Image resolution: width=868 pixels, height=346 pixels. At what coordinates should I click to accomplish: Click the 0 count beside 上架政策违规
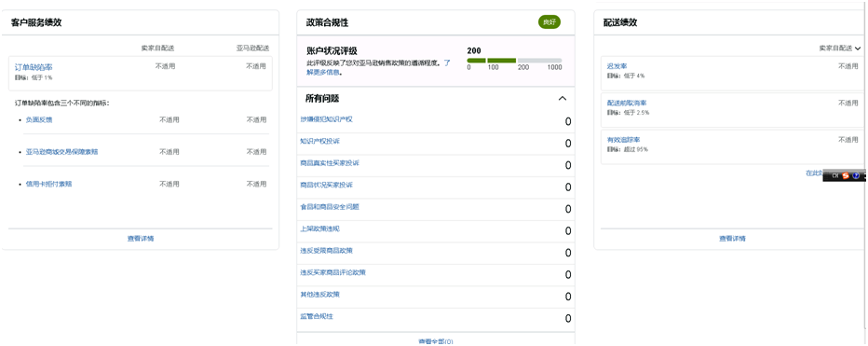568,231
